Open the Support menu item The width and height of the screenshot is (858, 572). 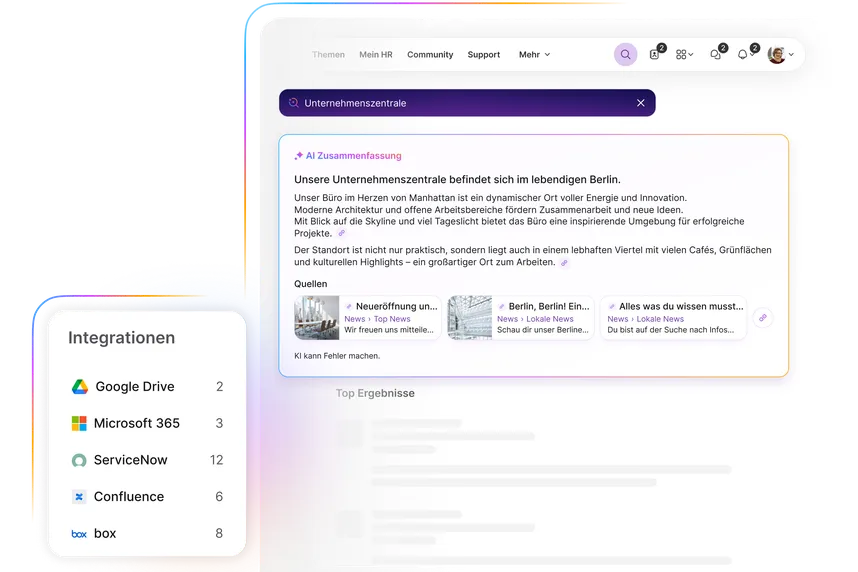point(484,55)
